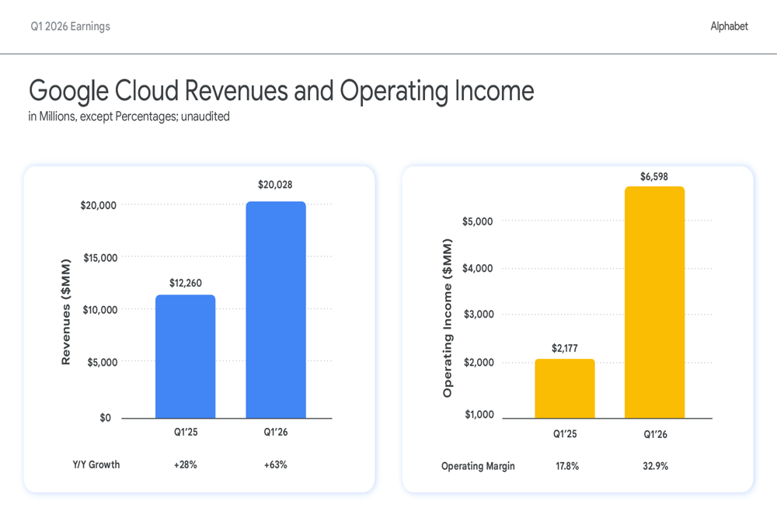Click the yellow Q1'26 operating income bar
This screenshot has width=777, height=532.
pyautogui.click(x=654, y=303)
